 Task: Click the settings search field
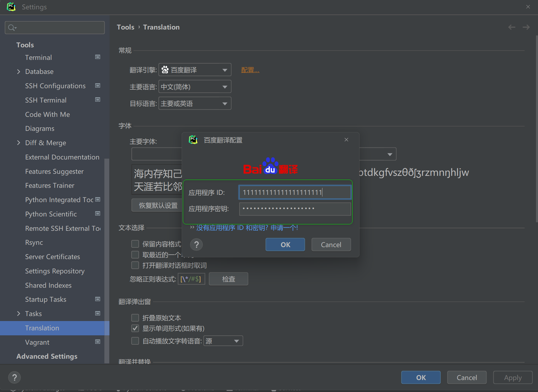tap(55, 28)
